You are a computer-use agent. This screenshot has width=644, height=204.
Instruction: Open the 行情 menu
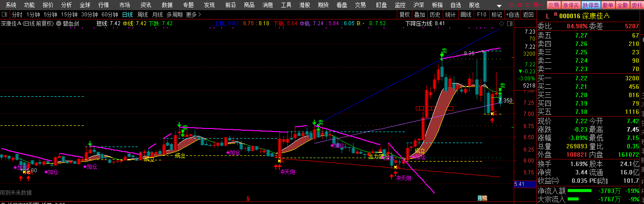(x=104, y=5)
